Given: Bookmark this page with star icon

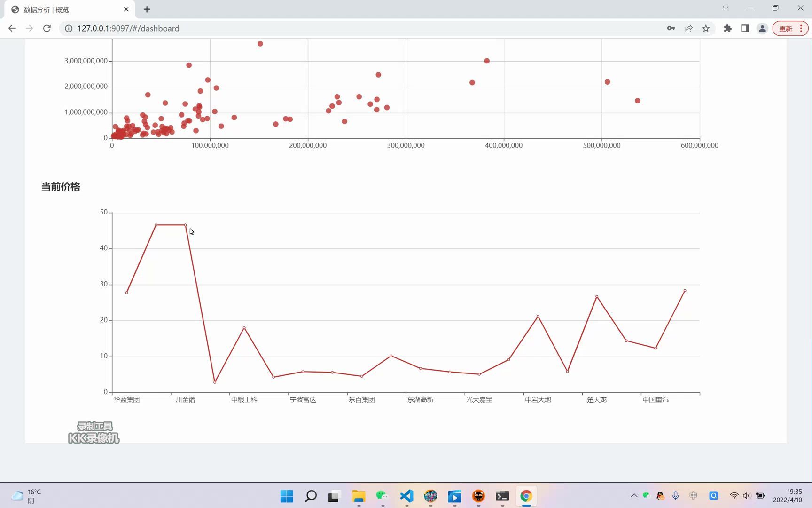Looking at the screenshot, I should 706,28.
